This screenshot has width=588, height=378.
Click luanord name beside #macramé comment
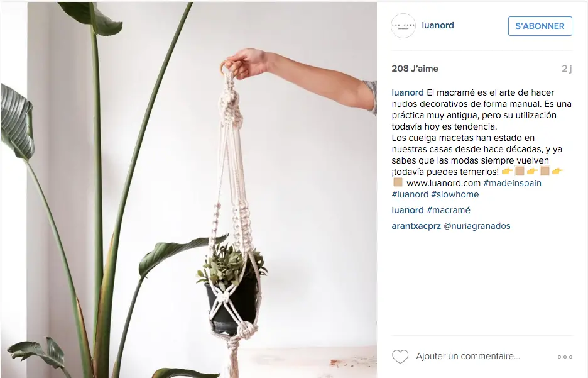(408, 210)
